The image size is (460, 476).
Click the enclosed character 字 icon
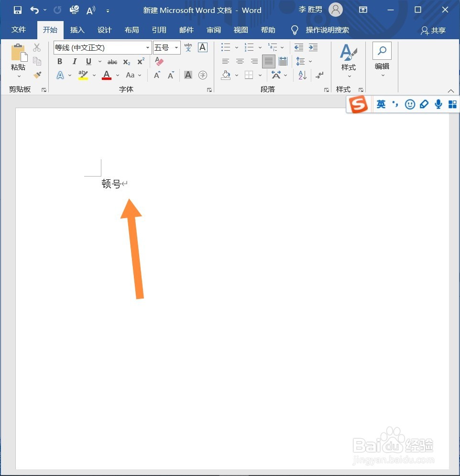[x=203, y=75]
